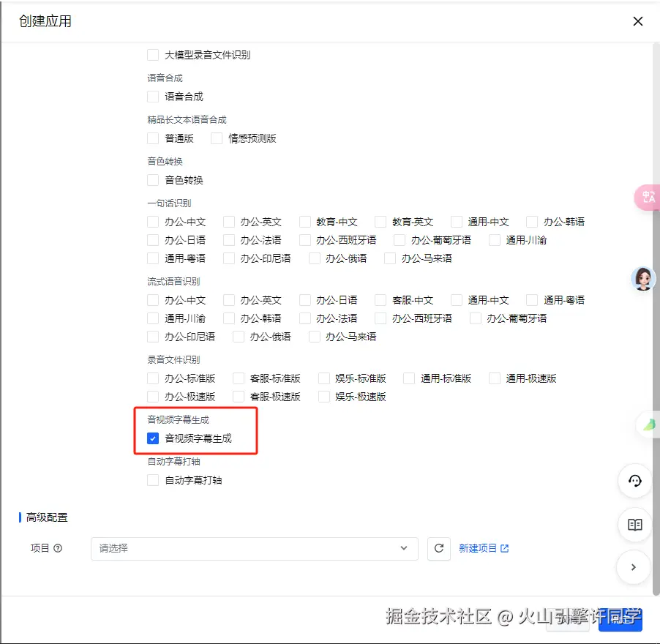Check 通用-川渝 in 一句话识别 section

pos(494,240)
